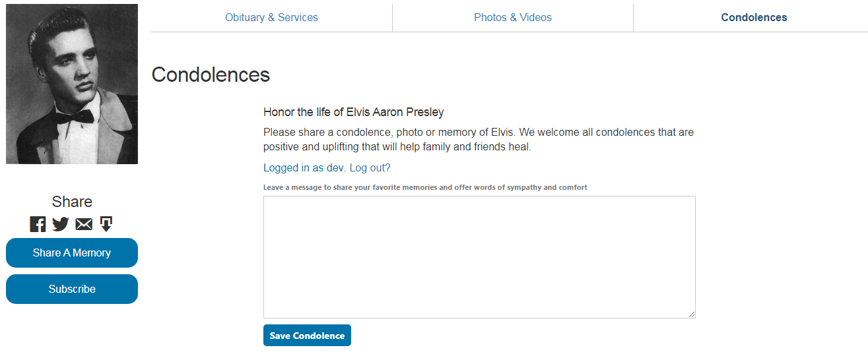Image resolution: width=868 pixels, height=358 pixels.
Task: Open the Obituary & Services tab
Action: [271, 18]
